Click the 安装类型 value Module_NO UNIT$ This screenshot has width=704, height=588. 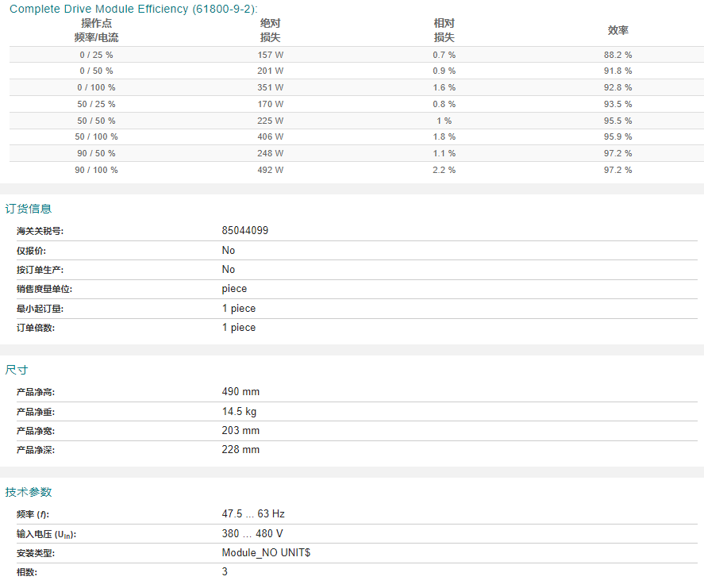266,552
